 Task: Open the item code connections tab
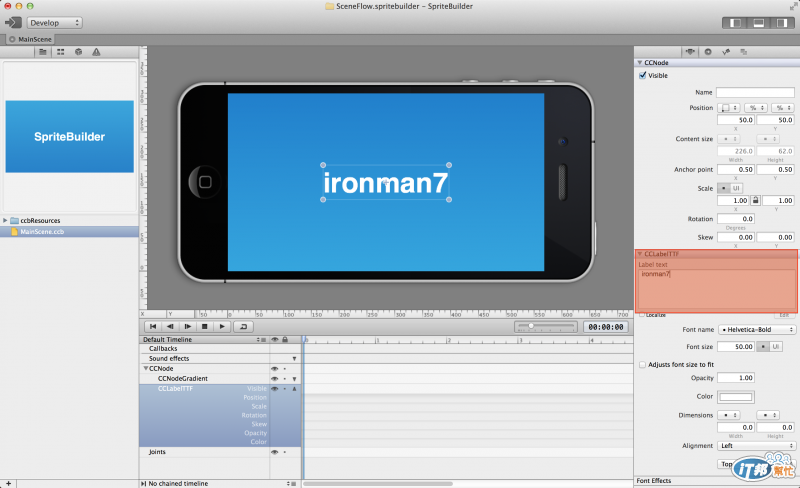708,52
